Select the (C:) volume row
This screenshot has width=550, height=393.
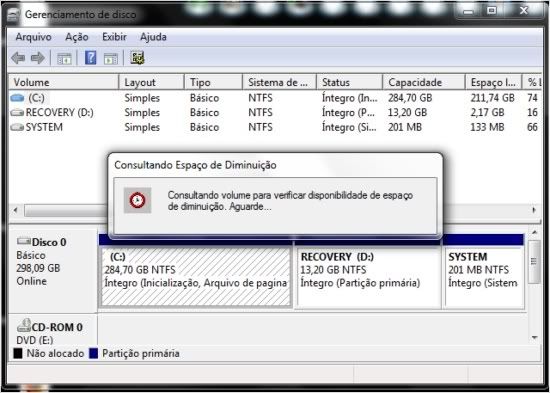[275, 98]
